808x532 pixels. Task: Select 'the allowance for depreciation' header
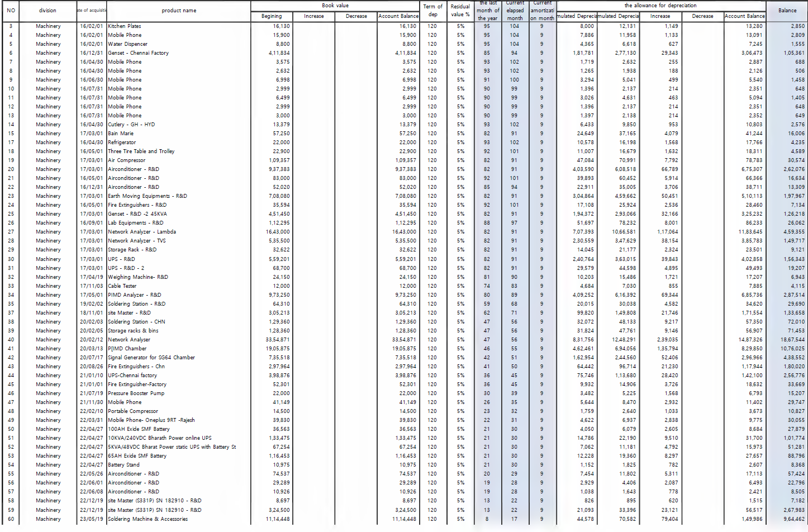click(661, 6)
